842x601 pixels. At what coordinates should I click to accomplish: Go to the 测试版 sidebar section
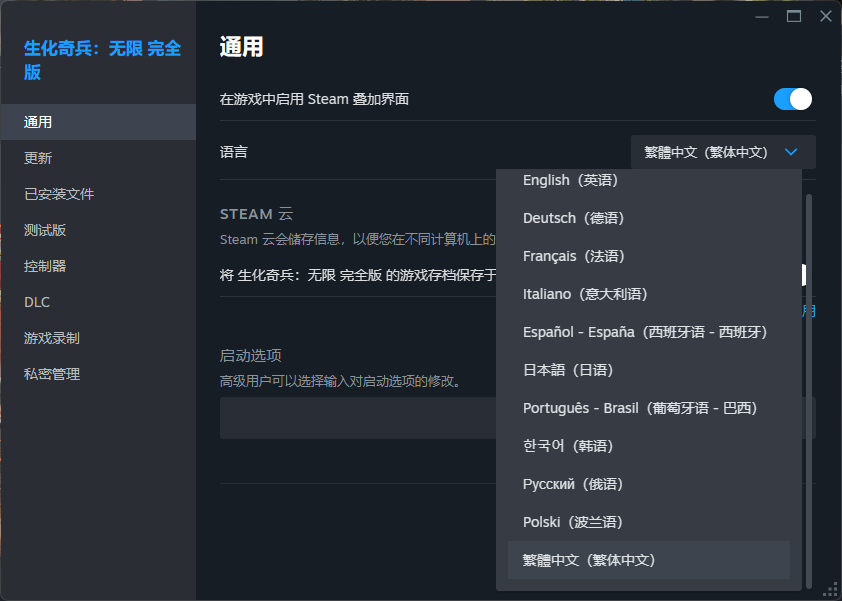point(98,230)
